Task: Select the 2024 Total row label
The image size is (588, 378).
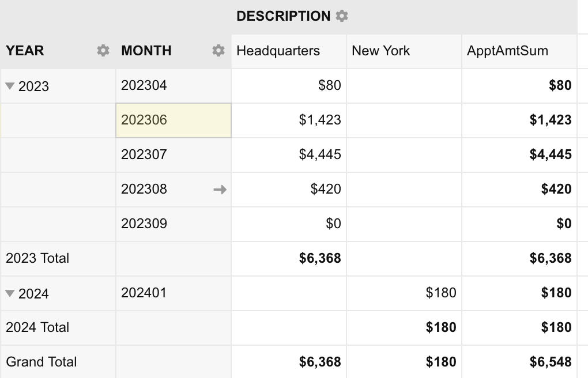Action: 37,327
